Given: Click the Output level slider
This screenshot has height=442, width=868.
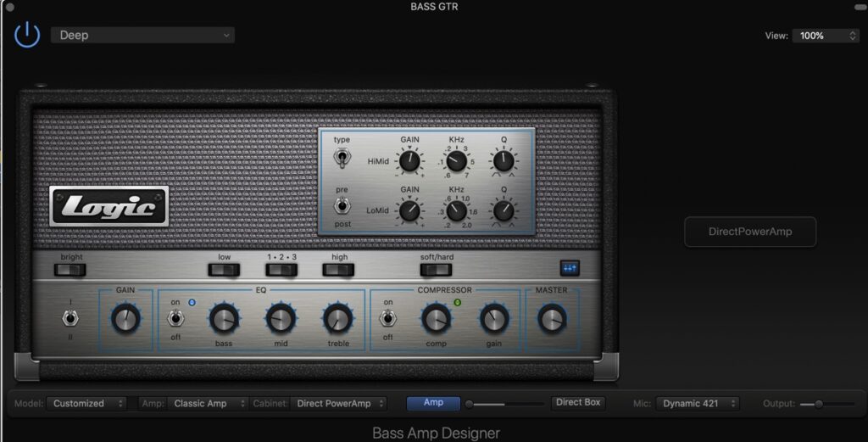Looking at the screenshot, I should 827,405.
